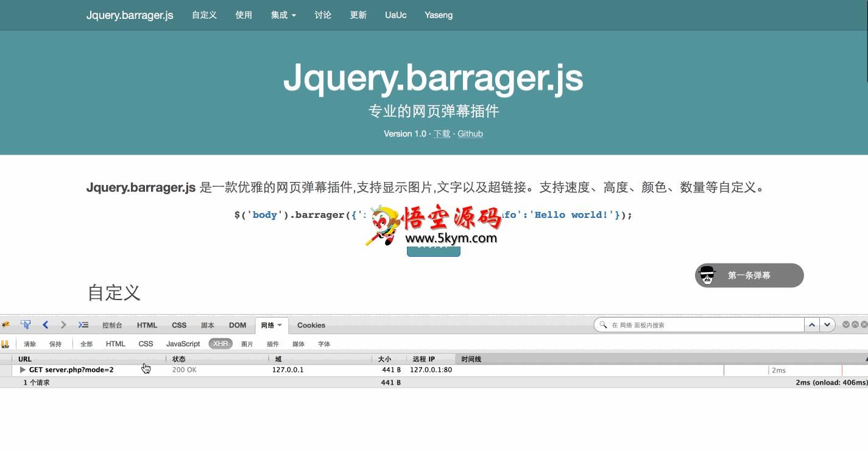Click the 200 OK status cell

[x=185, y=370]
